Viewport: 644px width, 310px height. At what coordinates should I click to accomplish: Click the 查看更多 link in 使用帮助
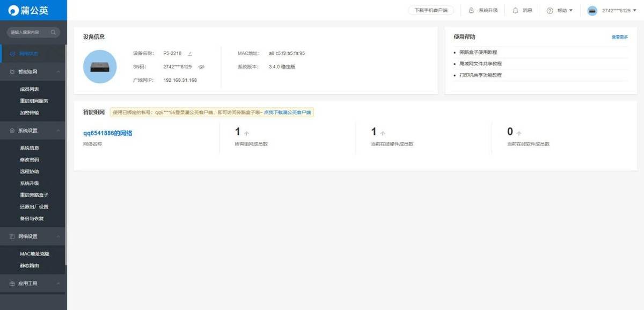(619, 37)
